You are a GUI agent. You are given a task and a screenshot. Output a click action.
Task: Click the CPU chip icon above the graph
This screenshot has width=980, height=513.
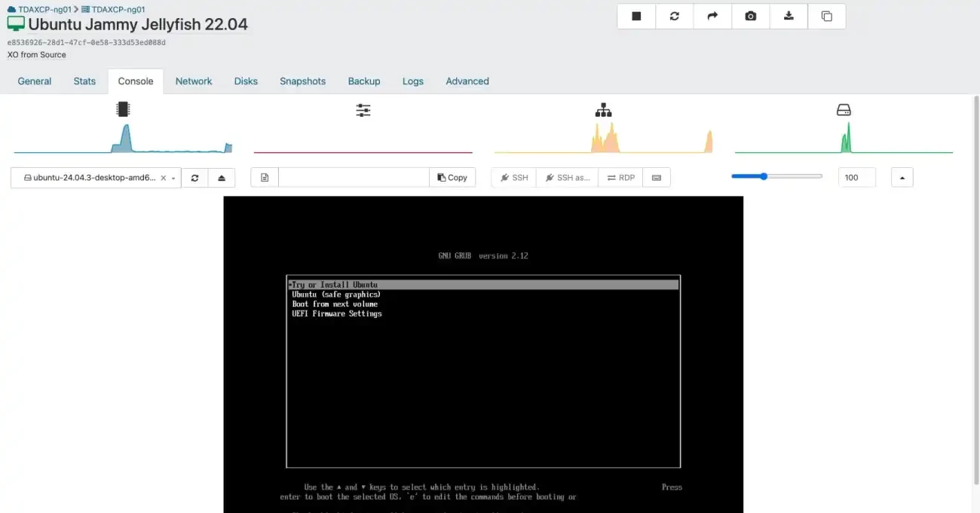[x=123, y=110]
